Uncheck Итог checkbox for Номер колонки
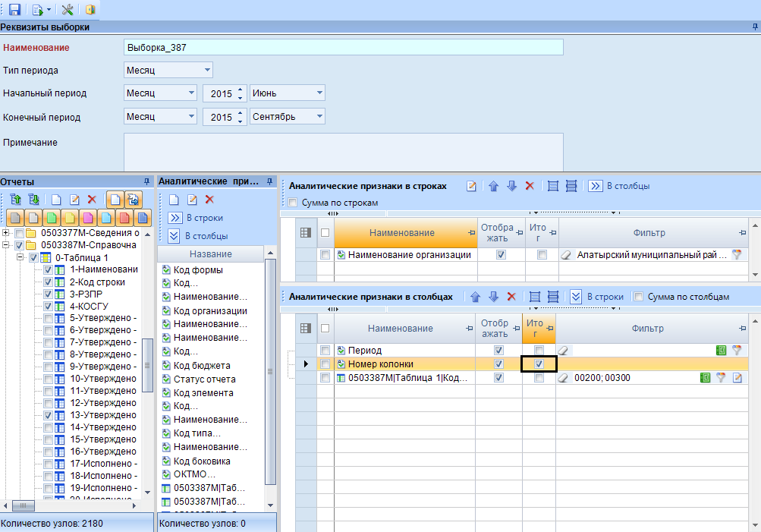The image size is (761, 532). coord(539,364)
